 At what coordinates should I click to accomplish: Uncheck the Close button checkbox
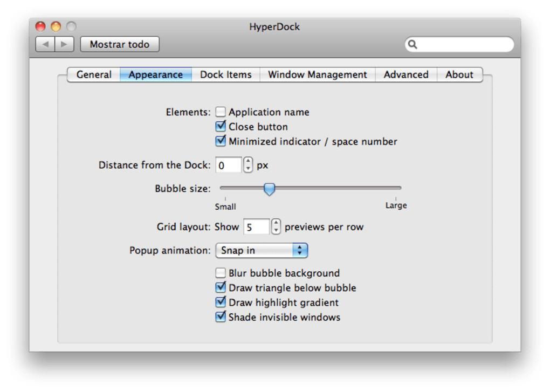(x=221, y=126)
